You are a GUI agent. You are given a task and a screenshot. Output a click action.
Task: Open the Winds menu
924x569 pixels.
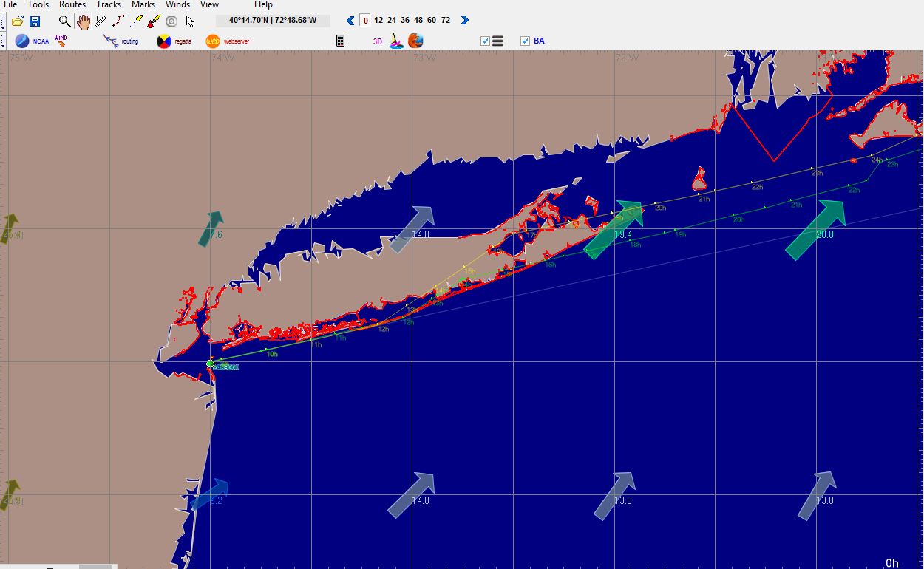tap(177, 4)
